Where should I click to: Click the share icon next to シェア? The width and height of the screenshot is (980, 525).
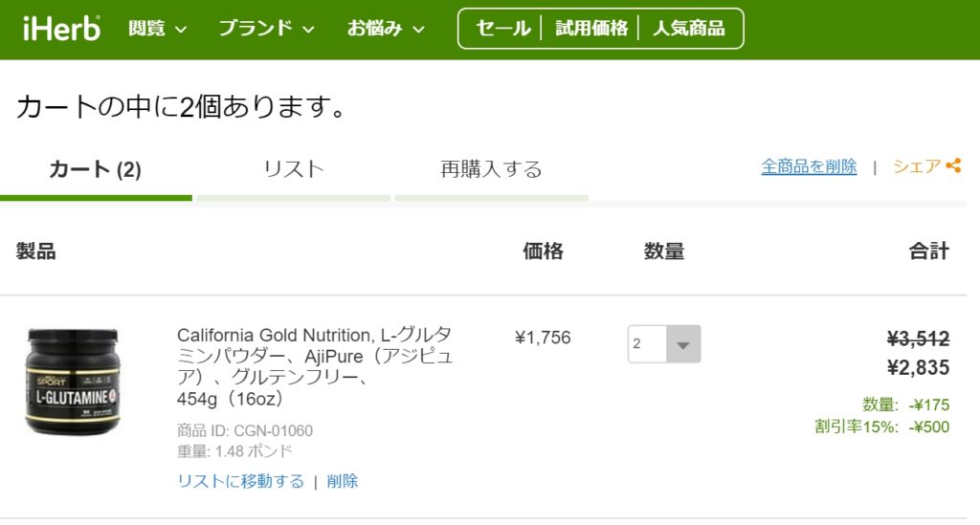(x=953, y=165)
